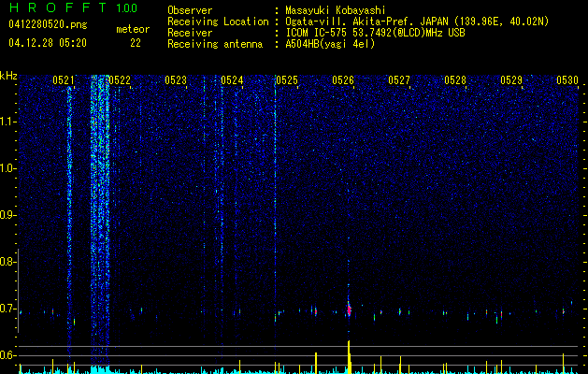588x374 pixels.
Task: Click the 0.8 kHz axis label
Action: [x=7, y=262]
